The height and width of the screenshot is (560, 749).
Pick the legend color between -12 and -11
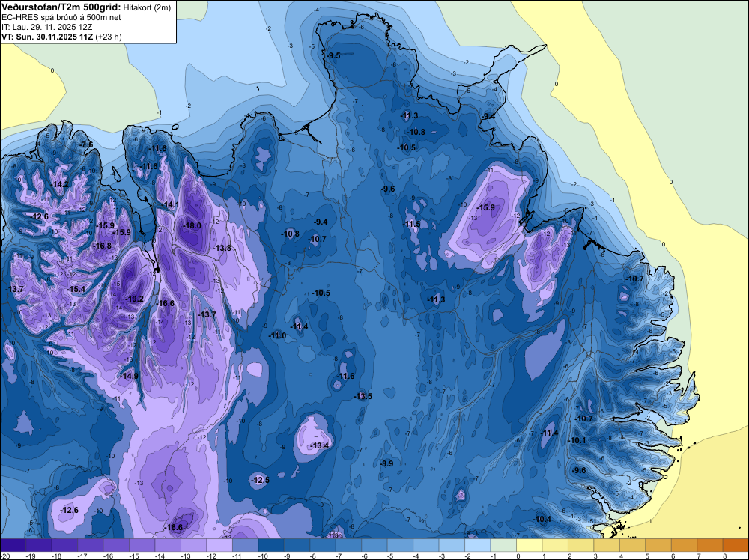[219, 545]
